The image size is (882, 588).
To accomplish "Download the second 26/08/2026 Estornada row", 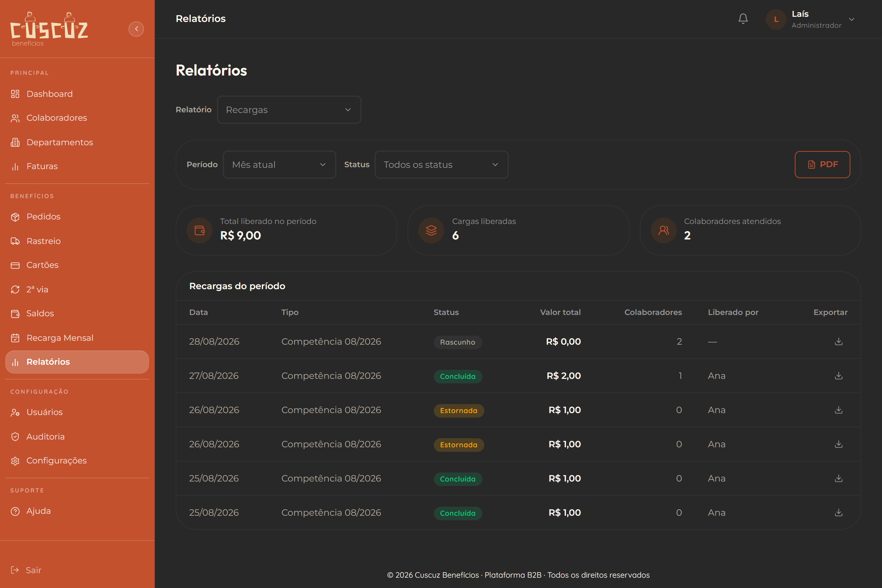I will 838,444.
